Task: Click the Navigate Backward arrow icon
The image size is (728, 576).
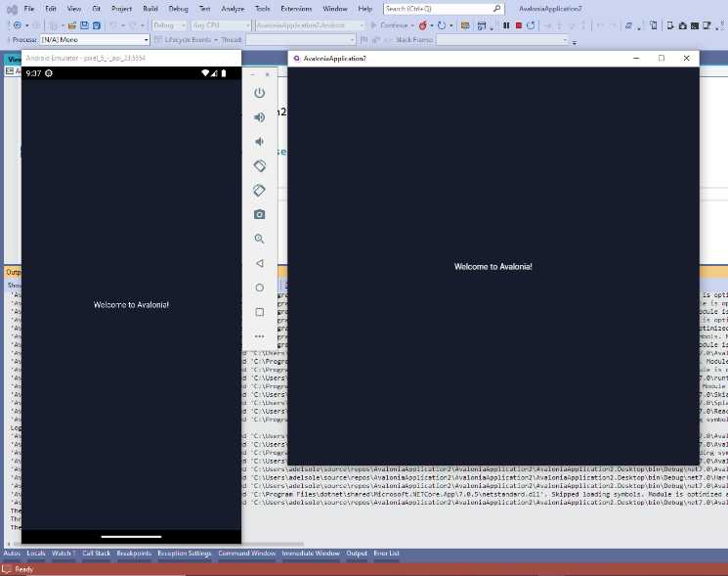Action: coord(18,25)
